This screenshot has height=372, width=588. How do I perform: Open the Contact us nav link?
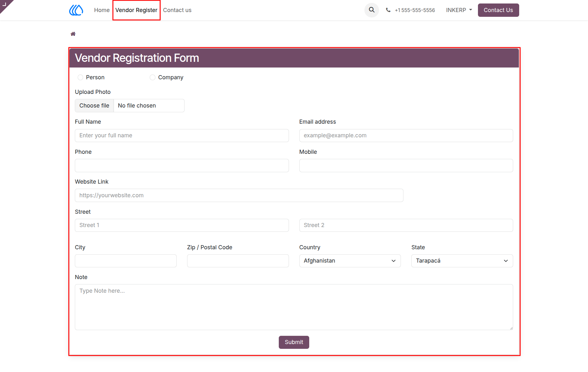pyautogui.click(x=177, y=10)
